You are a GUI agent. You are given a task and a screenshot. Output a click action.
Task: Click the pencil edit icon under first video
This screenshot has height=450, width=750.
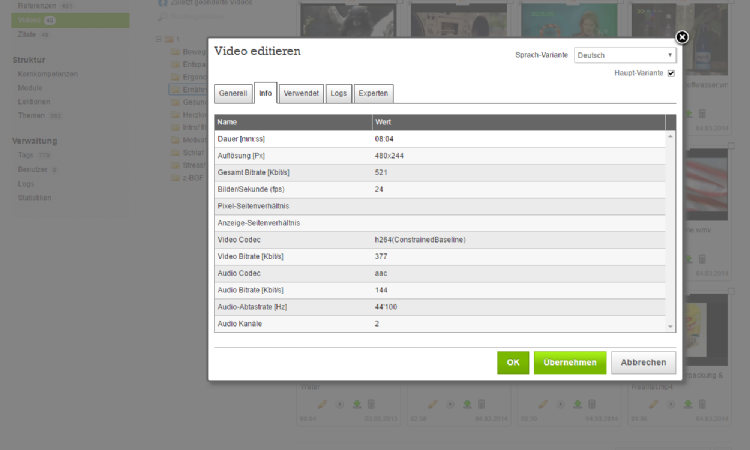pos(322,404)
